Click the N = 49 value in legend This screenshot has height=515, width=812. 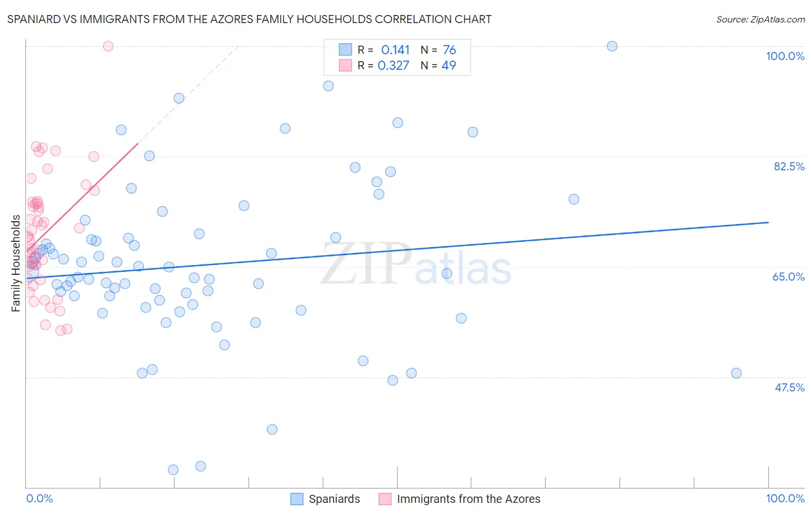438,65
